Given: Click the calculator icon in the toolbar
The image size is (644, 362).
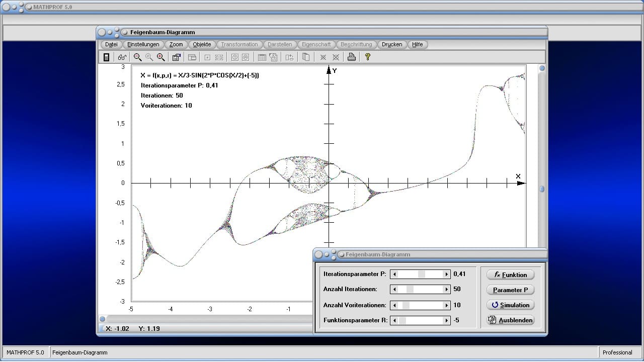Looking at the screenshot, I should coord(106,57).
